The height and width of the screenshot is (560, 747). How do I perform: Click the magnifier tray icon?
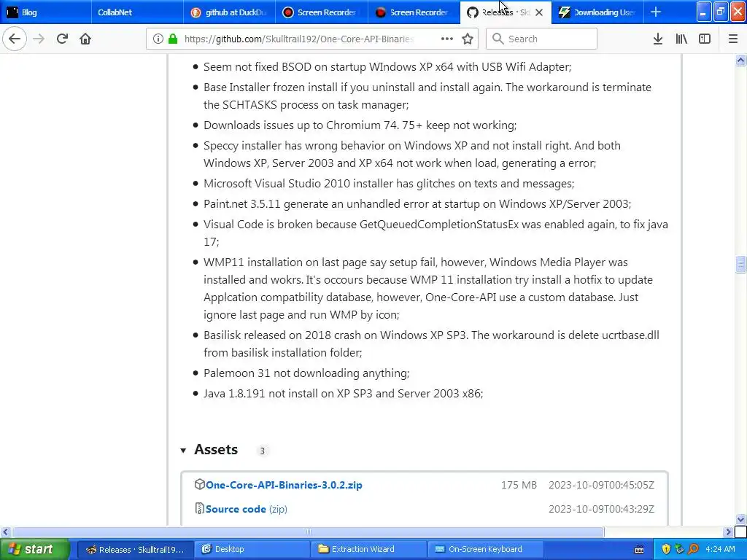[693, 549]
